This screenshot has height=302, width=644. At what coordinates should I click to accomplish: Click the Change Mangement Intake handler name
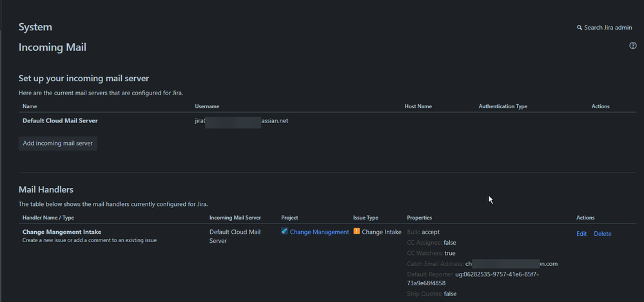(x=62, y=232)
